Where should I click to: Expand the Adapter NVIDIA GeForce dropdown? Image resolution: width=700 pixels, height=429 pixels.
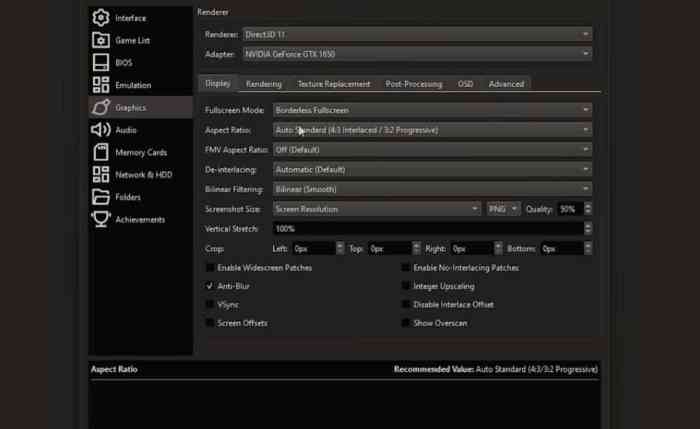417,54
